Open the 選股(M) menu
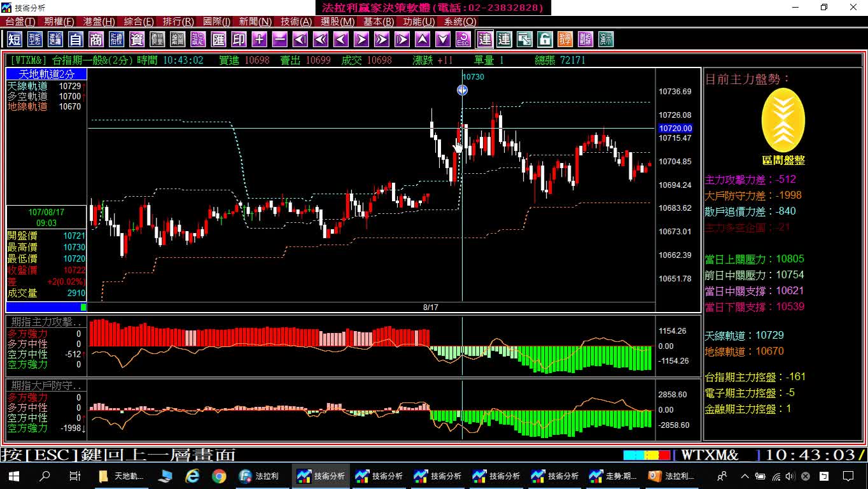 337,22
